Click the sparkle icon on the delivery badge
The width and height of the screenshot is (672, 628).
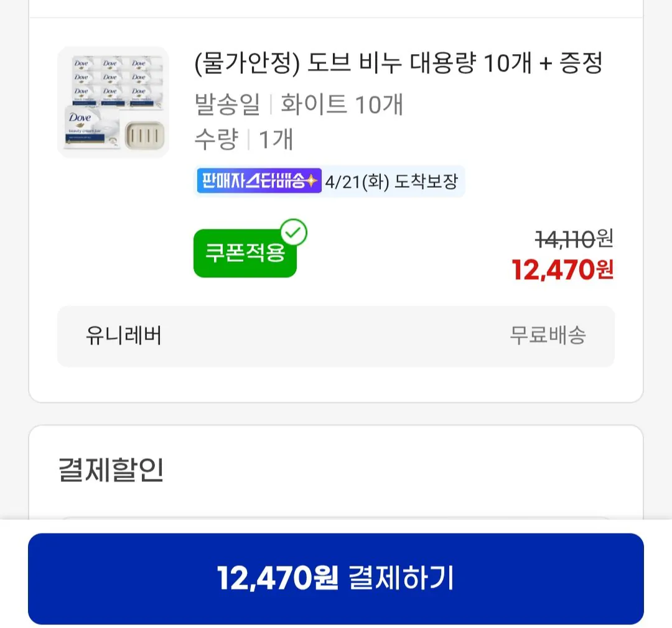312,182
